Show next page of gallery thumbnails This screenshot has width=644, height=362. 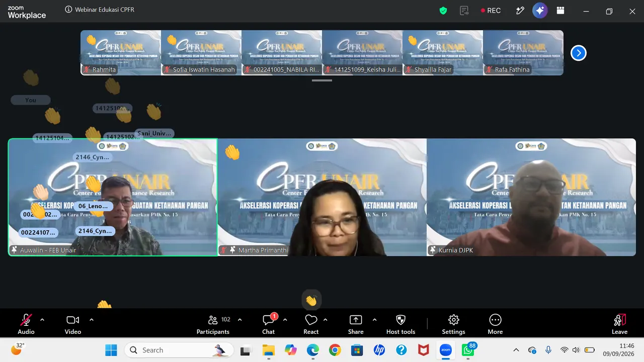579,53
